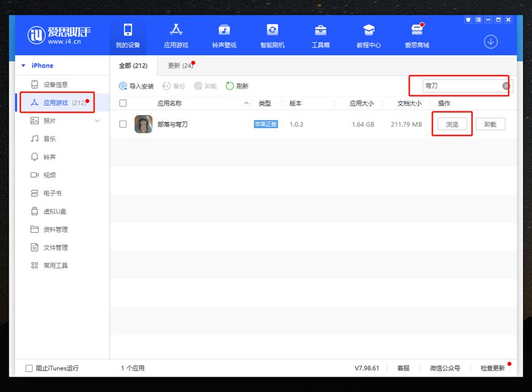The height and width of the screenshot is (392, 532).
Task: Clear the search box with X
Action: point(506,86)
